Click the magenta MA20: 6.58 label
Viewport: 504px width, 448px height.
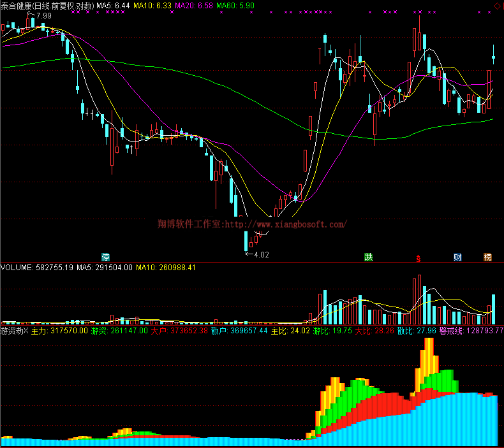click(x=194, y=6)
